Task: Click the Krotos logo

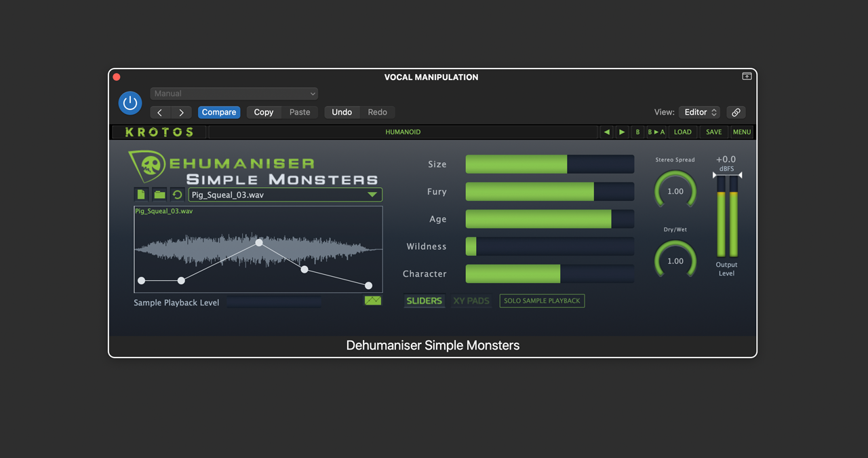Action: point(159,132)
